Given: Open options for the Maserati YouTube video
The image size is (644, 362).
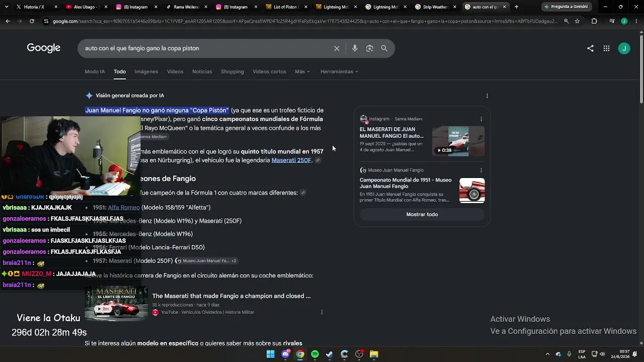Looking at the screenshot, I should (x=322, y=312).
